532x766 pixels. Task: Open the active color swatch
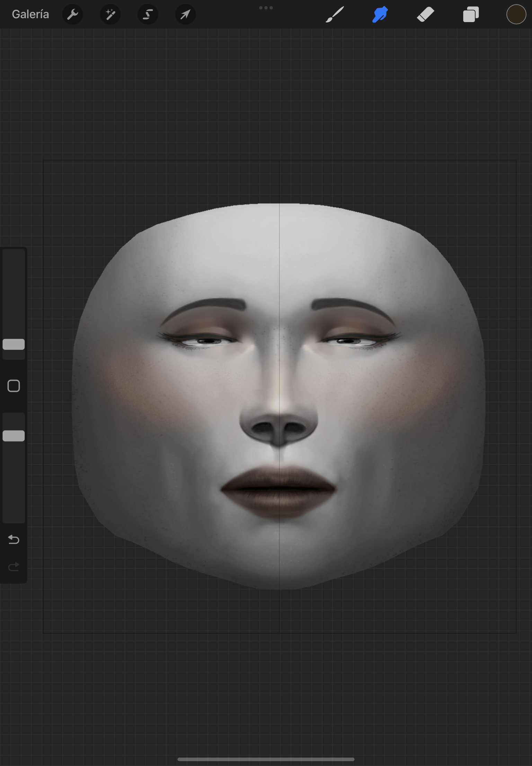pyautogui.click(x=516, y=15)
